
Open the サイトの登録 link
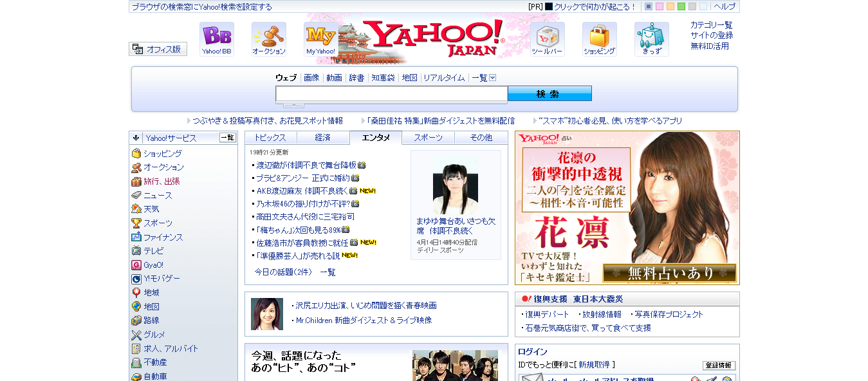(x=712, y=35)
